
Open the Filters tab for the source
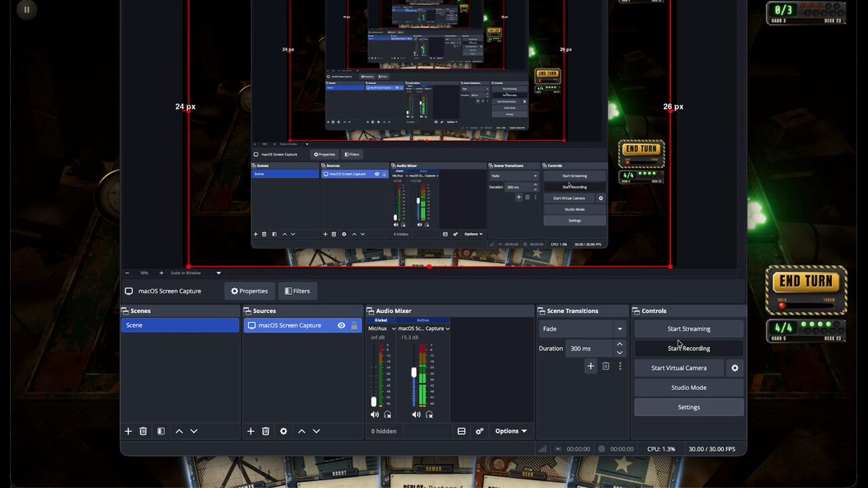[x=297, y=291]
